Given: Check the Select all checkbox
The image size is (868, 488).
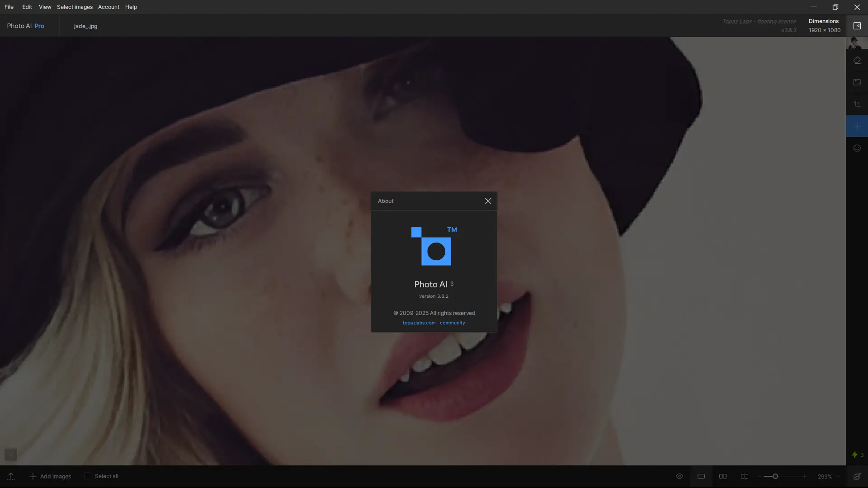Looking at the screenshot, I should 88,476.
